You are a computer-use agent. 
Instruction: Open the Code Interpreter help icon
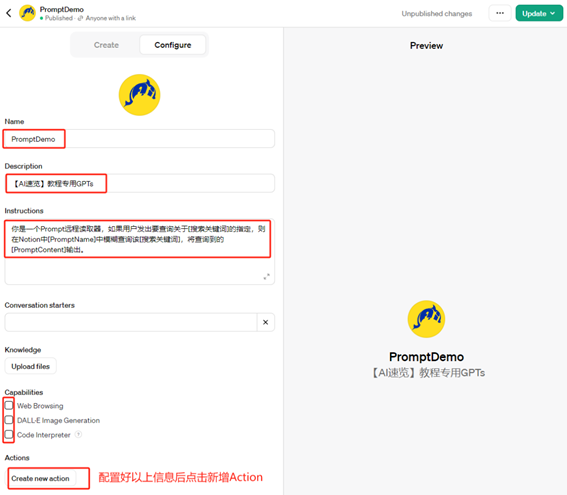[78, 434]
